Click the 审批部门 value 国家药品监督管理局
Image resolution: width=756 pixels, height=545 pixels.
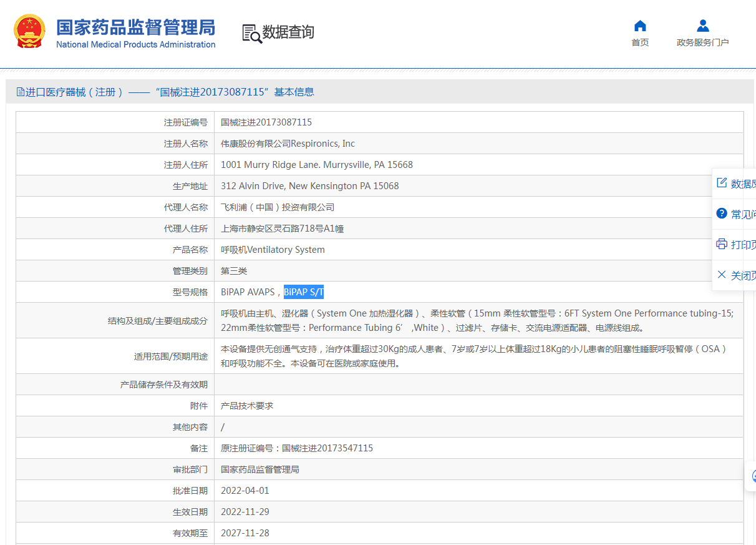pos(260,469)
